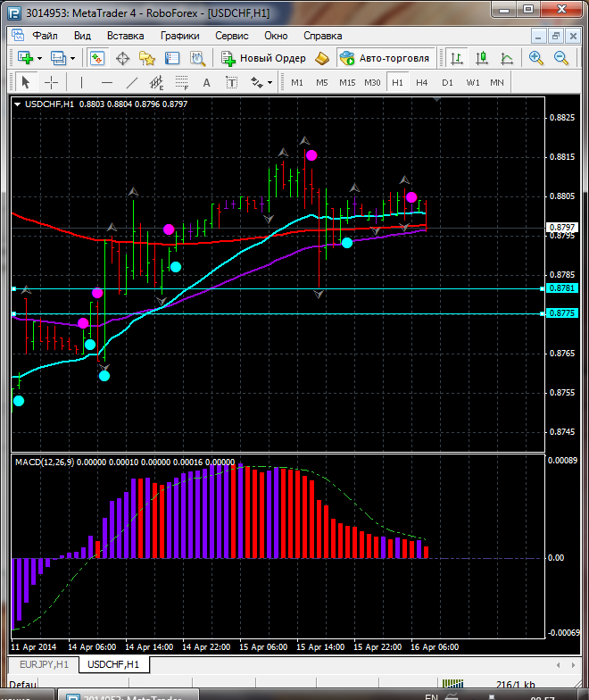Zoom in on the chart

point(536,58)
